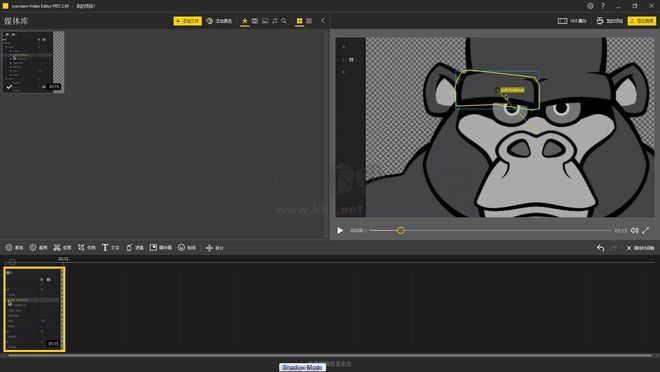This screenshot has width=660, height=372.
Task: Open General settings tool in timeline toolbar
Action: point(14,247)
